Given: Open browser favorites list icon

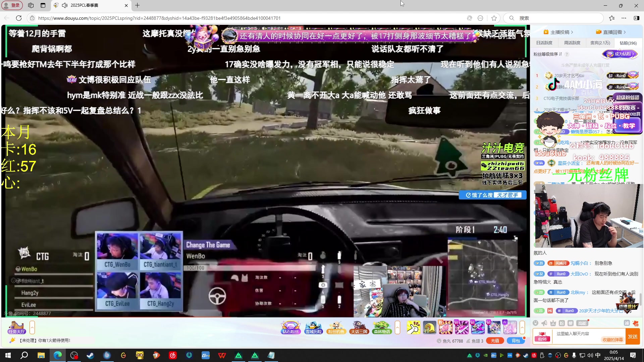Looking at the screenshot, I should 612,18.
